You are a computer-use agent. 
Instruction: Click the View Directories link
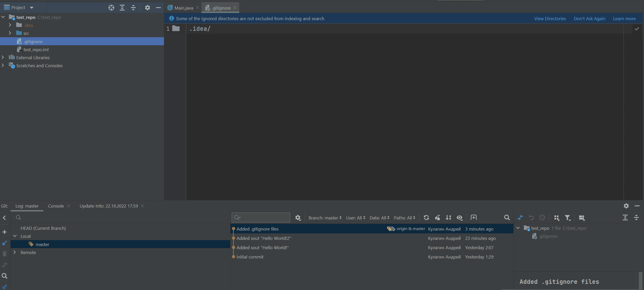(550, 19)
